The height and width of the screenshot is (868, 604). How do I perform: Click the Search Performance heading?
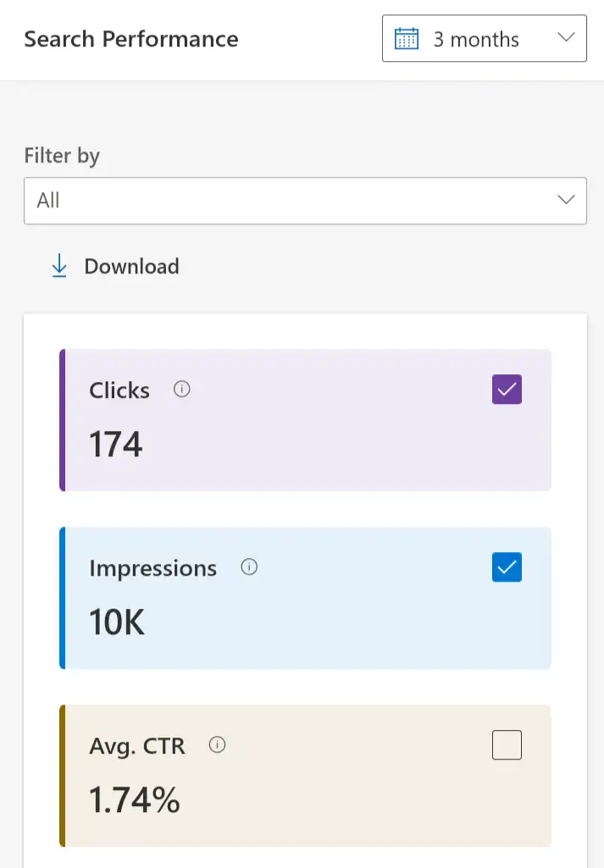pyautogui.click(x=130, y=39)
